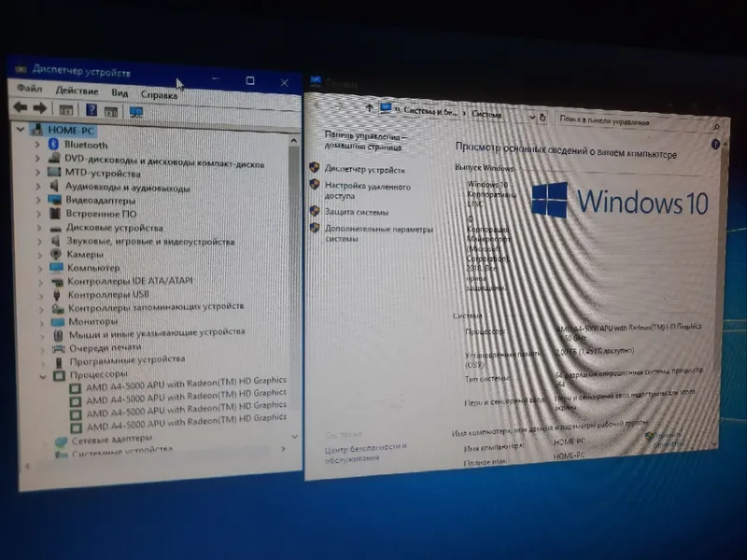Click the Контроллеры USB plug icon
The image size is (747, 560).
click(57, 294)
